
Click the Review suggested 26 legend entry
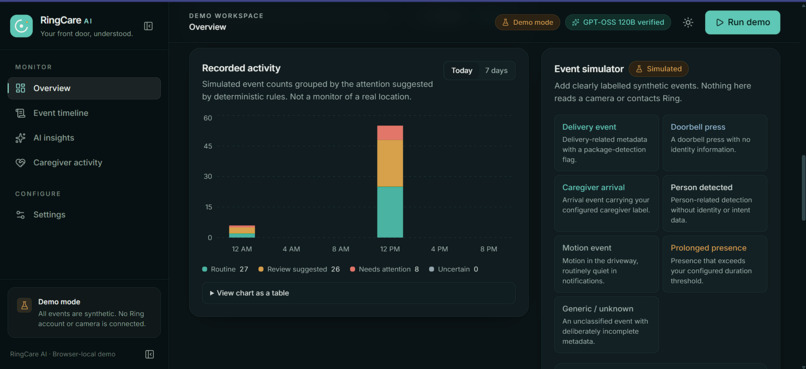point(299,269)
